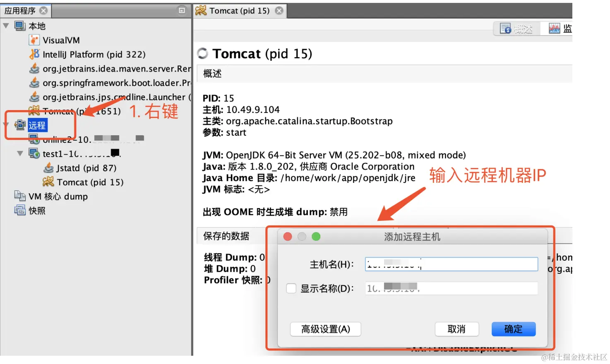
Task: Select the 应用程序 panel tab
Action: point(26,11)
